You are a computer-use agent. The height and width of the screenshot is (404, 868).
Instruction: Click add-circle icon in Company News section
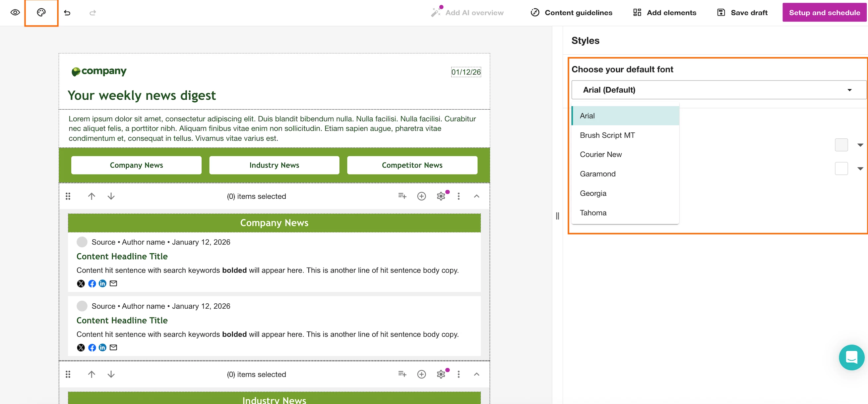pos(421,196)
